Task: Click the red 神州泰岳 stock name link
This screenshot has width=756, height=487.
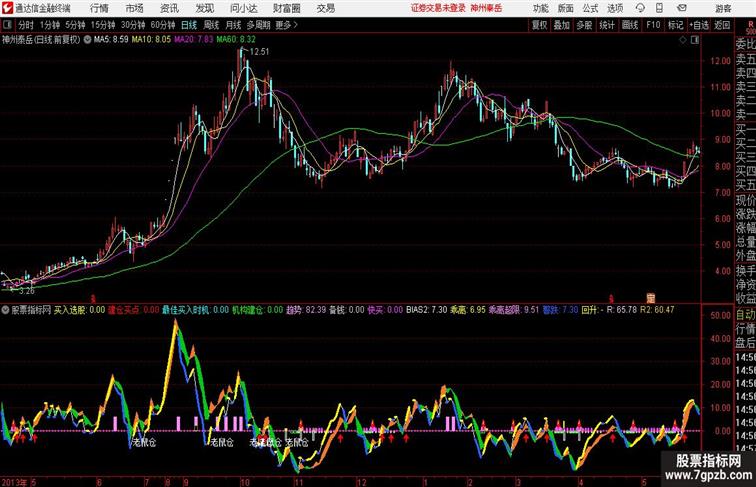Action: 486,8
